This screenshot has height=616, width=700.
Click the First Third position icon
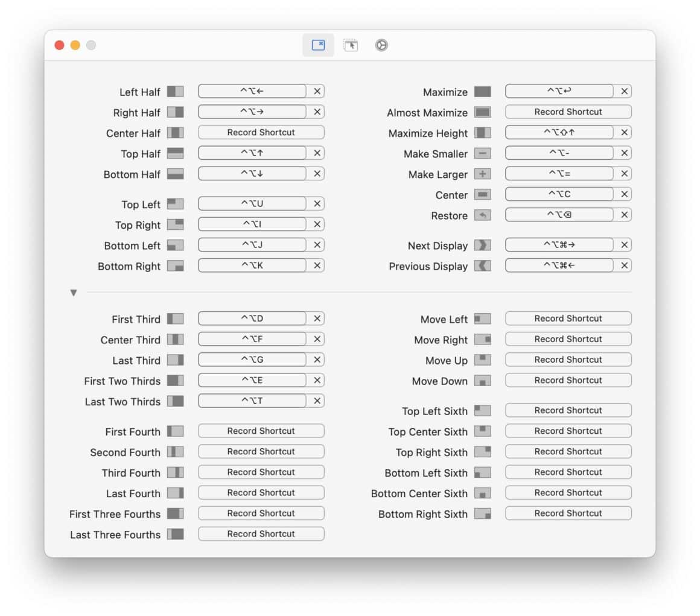[x=176, y=319]
